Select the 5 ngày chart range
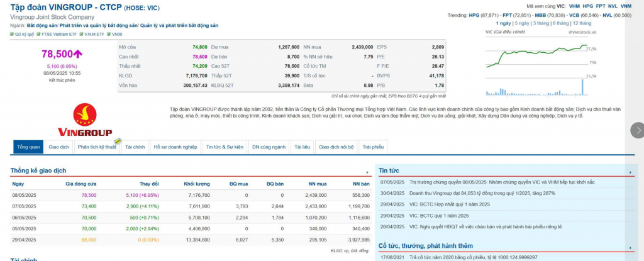The height and width of the screenshot is (261, 644). (x=522, y=23)
